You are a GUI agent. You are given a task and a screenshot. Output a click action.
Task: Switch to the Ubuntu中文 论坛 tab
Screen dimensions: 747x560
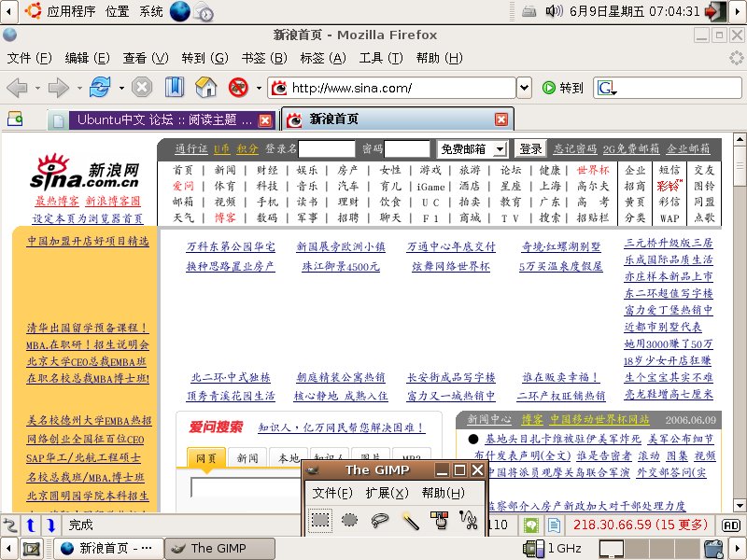click(x=162, y=119)
